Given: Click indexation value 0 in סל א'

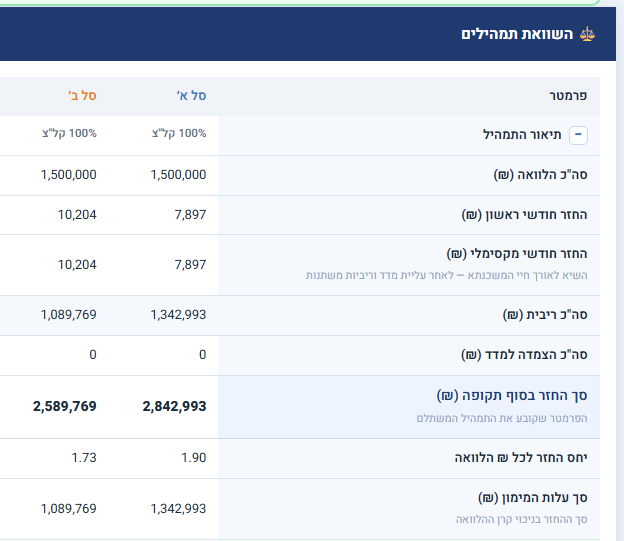Looking at the screenshot, I should [x=203, y=355].
